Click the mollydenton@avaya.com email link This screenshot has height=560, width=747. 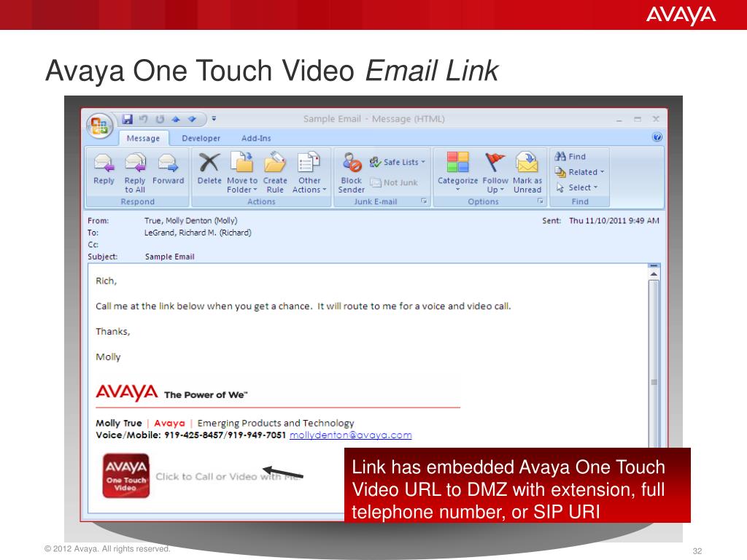[351, 435]
